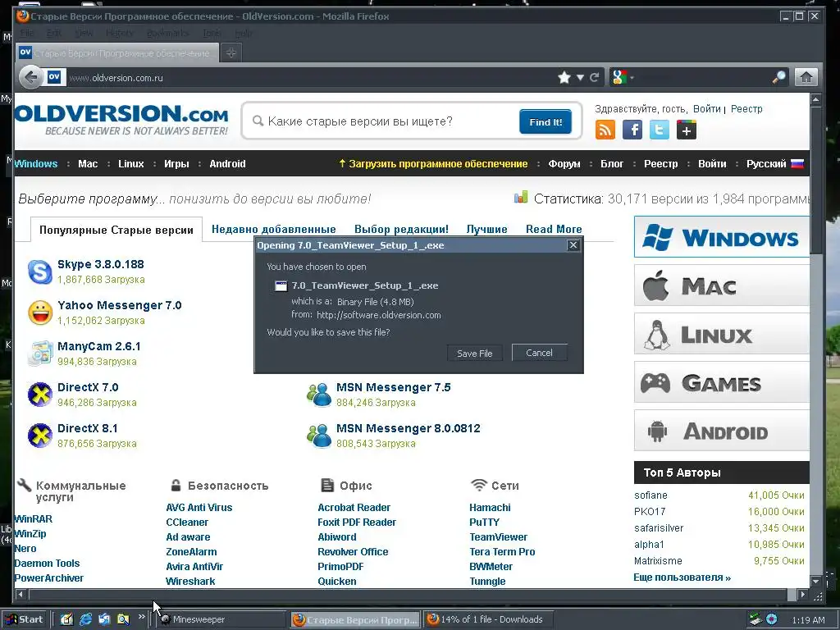Screen dimensions: 840x630
Task: Open the Windows platform banner
Action: (x=722, y=237)
